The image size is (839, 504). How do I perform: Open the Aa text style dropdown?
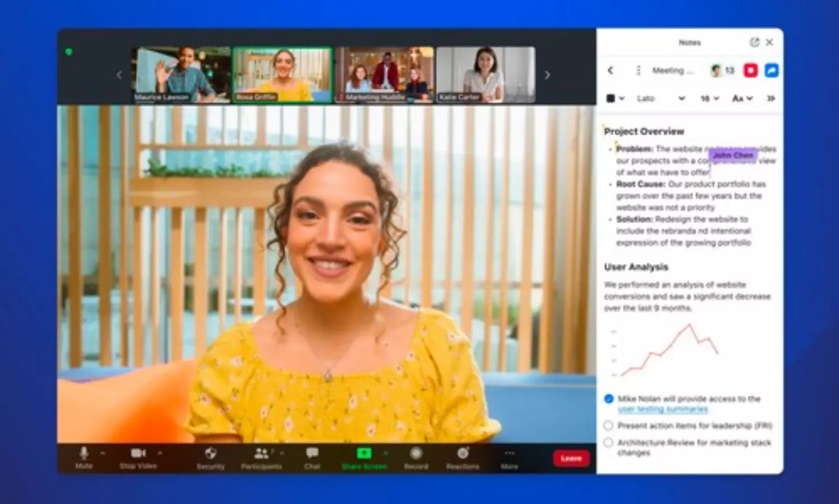point(742,98)
